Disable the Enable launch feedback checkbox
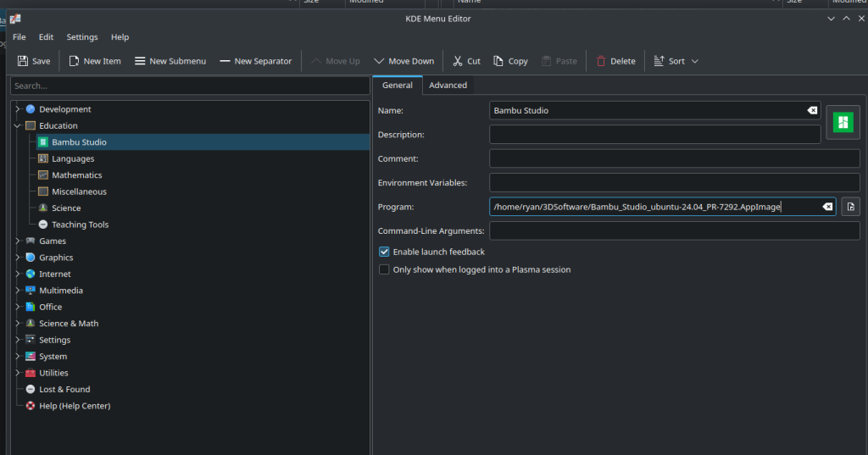The width and height of the screenshot is (868, 455). tap(384, 252)
